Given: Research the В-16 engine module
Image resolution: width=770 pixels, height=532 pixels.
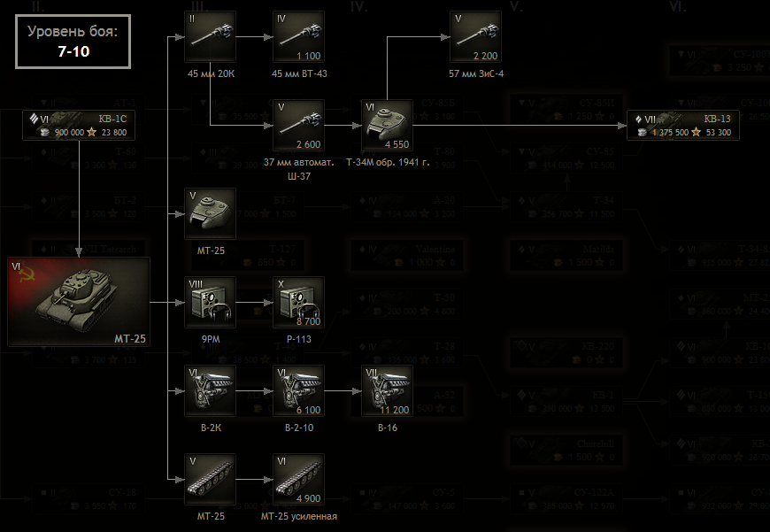Looking at the screenshot, I should point(387,390).
